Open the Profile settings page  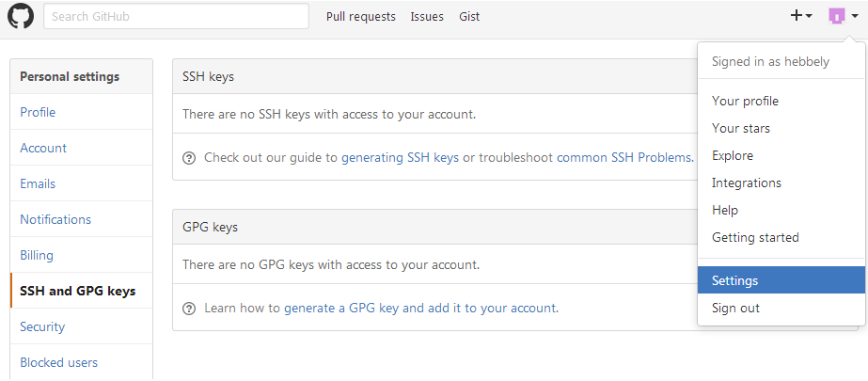click(38, 112)
